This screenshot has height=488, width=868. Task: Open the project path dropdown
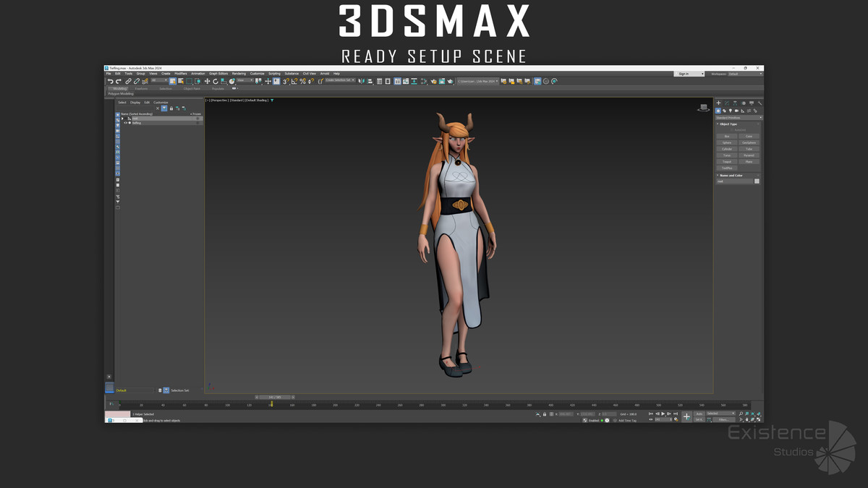point(477,81)
